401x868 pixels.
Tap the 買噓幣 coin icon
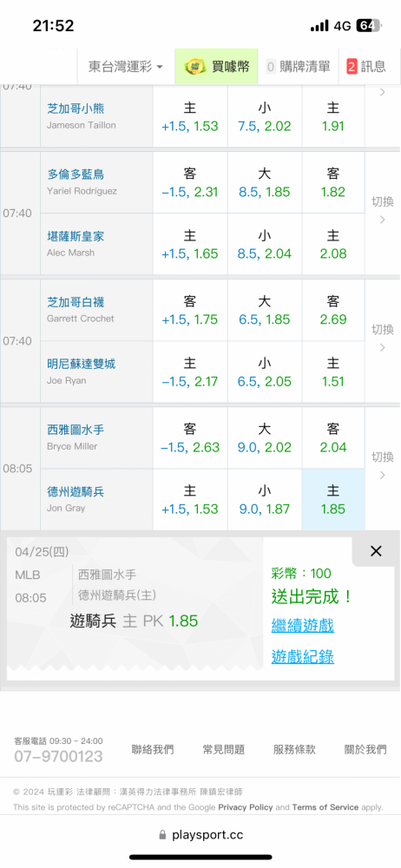click(x=194, y=67)
